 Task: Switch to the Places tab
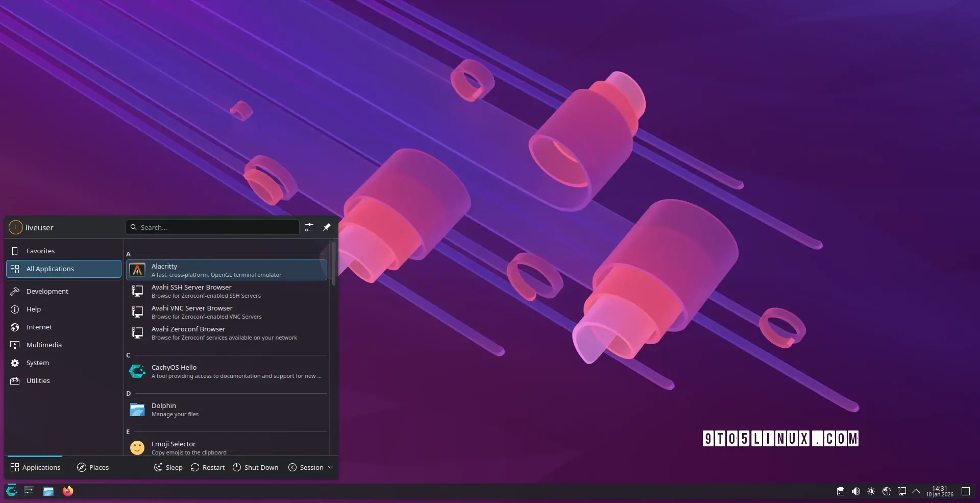coord(93,467)
